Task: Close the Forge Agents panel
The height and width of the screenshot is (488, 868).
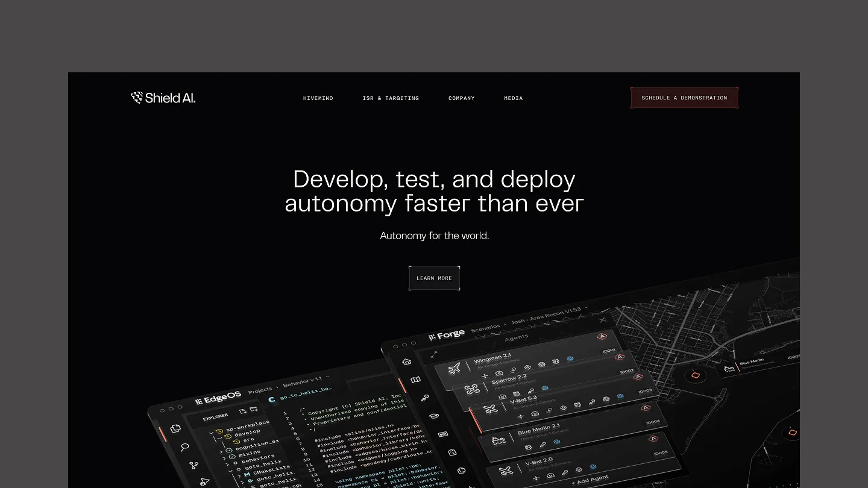Action: [x=602, y=320]
